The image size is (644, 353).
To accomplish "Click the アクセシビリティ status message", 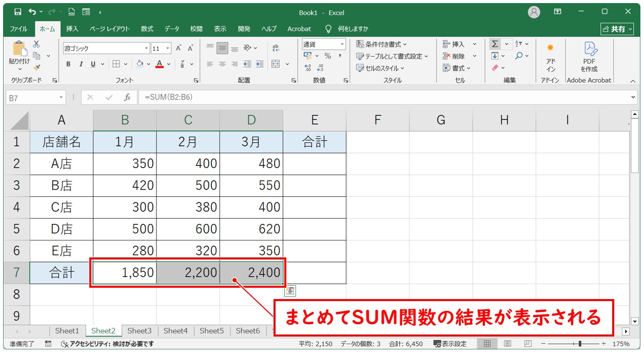I will (x=107, y=344).
